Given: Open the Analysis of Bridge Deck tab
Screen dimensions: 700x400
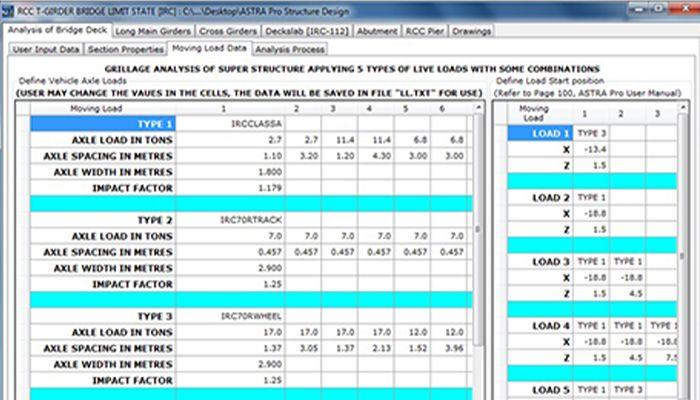Looking at the screenshot, I should pyautogui.click(x=57, y=30).
